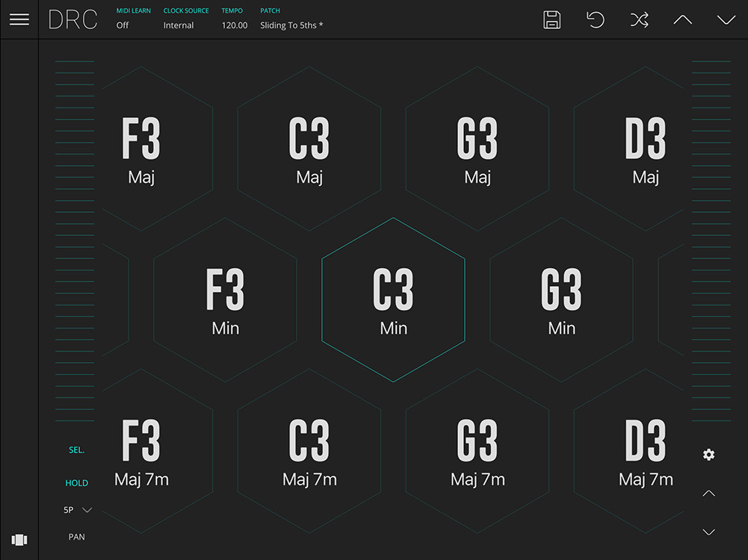Image resolution: width=748 pixels, height=560 pixels.
Task: Click the CLOCK SOURCE Internal setting
Action: click(179, 25)
